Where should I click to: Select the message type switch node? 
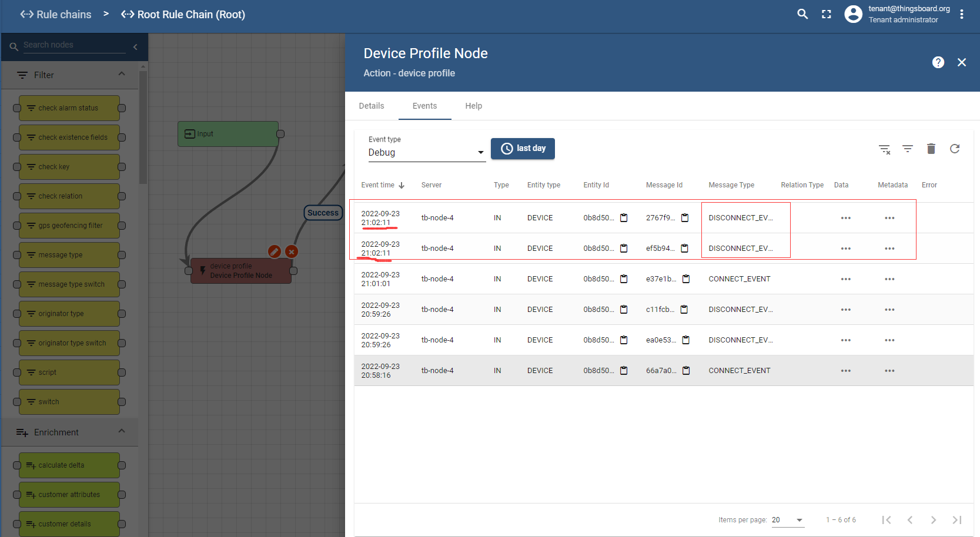(x=69, y=284)
